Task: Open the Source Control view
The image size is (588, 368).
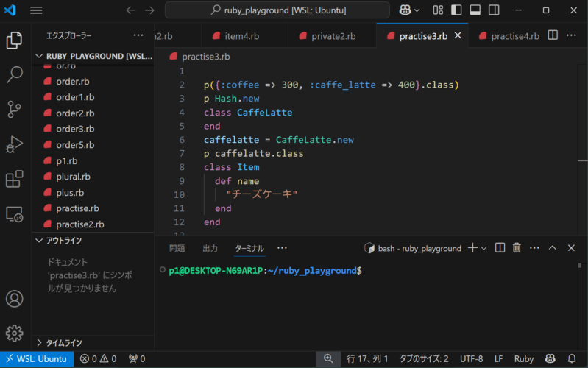Action: click(x=14, y=109)
